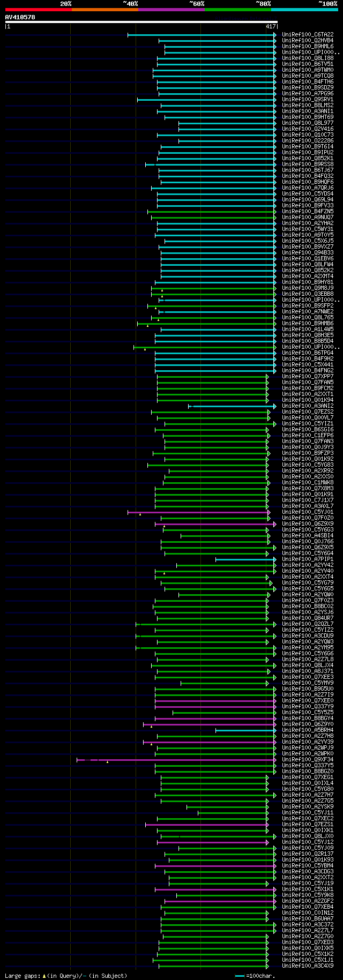Pick the green-bar hit UniRef100_A9NUQ7
The width and height of the screenshot is (343, 980).
coord(308,218)
